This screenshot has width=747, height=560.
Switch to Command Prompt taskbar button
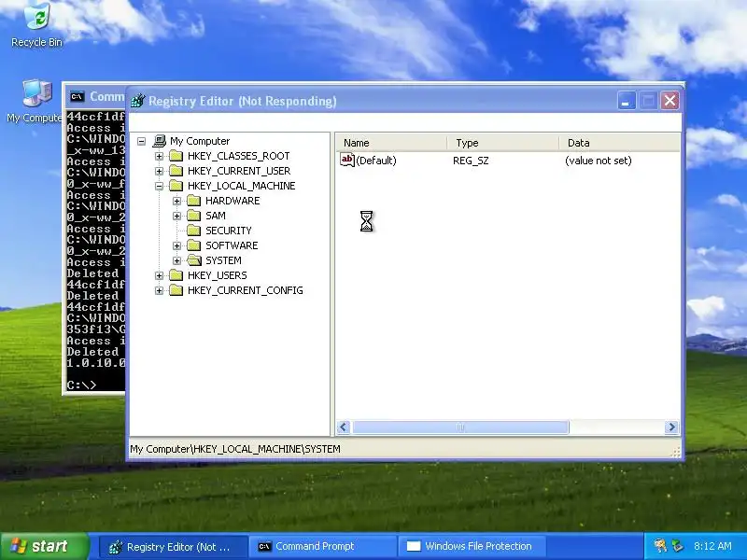(x=323, y=547)
